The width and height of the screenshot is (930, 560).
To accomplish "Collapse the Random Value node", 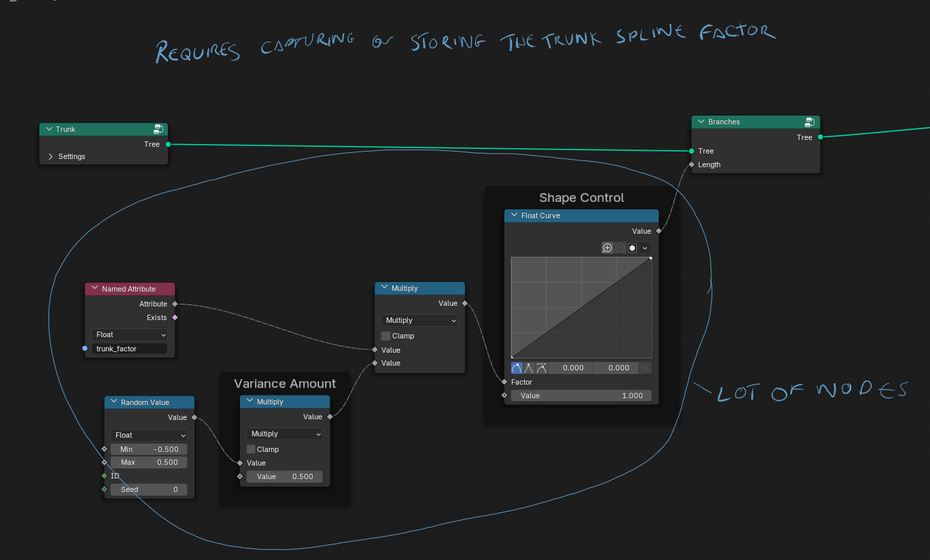I will (114, 402).
